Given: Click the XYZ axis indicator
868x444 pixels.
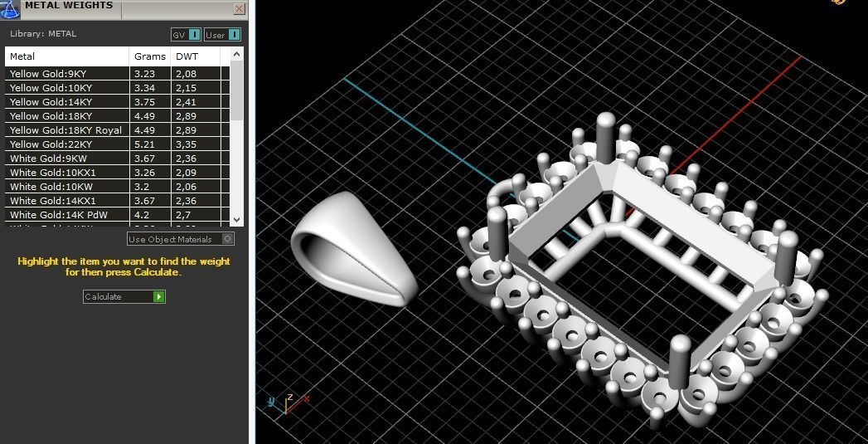Looking at the screenshot, I should 288,403.
